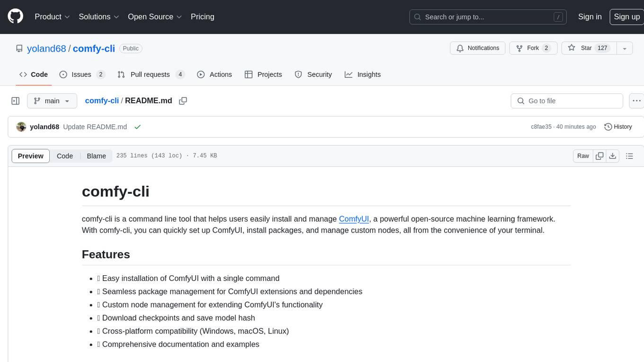644x362 pixels.
Task: Copy the README.md file path
Action: coord(183,101)
